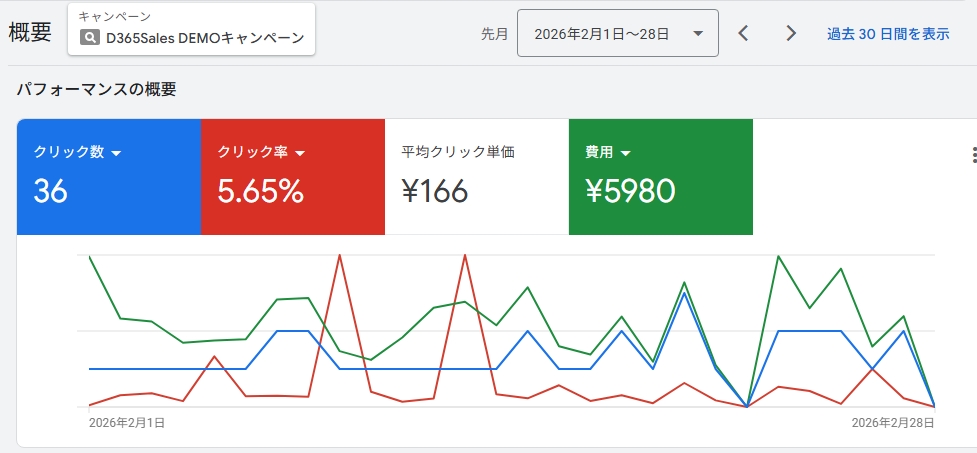977x453 pixels.
Task: Click the caret in the date range box
Action: 696,34
